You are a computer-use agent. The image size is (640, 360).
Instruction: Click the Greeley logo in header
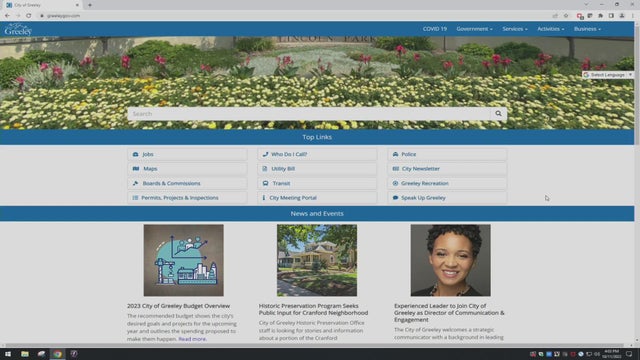pos(18,29)
